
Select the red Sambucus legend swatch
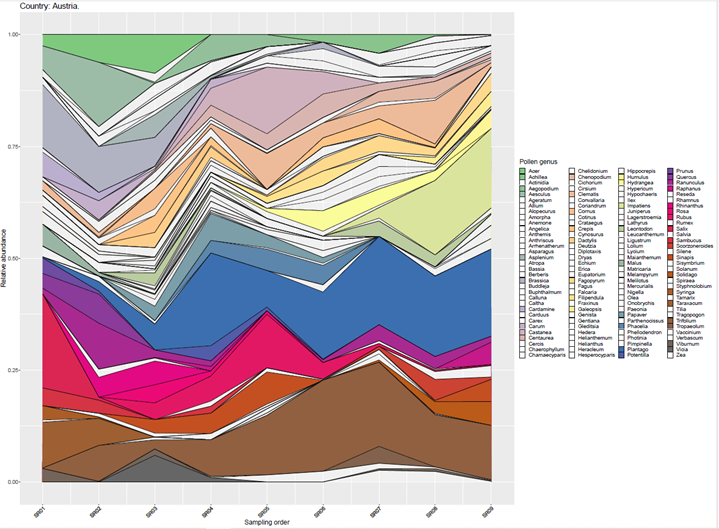(x=668, y=239)
